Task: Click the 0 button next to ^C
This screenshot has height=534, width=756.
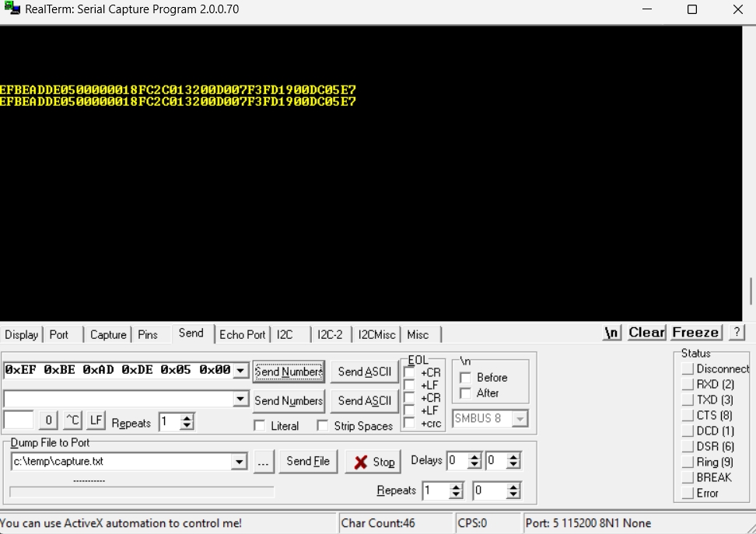Action: pyautogui.click(x=48, y=421)
